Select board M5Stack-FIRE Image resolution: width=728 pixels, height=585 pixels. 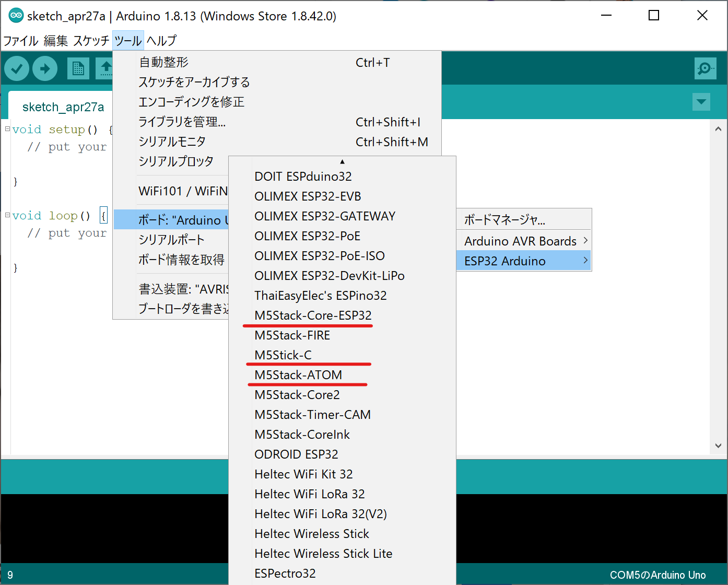342,335
